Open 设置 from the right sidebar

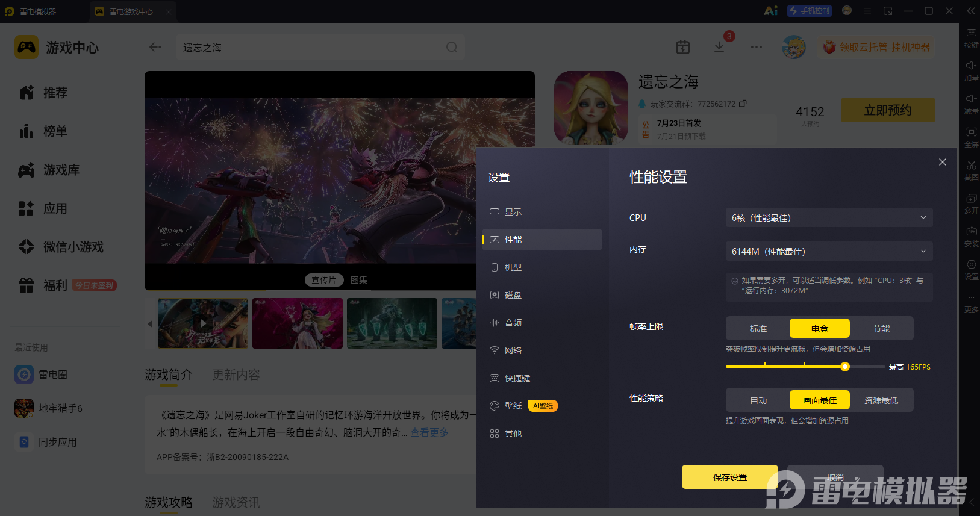point(971,270)
